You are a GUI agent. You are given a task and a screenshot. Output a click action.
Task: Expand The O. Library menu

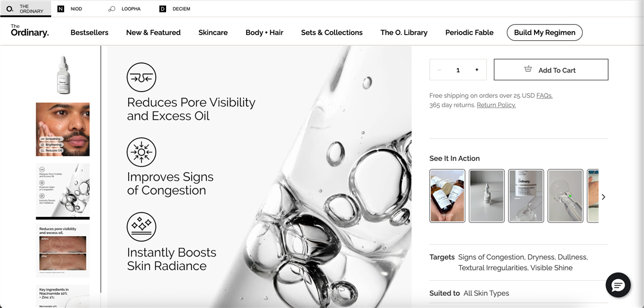[404, 33]
